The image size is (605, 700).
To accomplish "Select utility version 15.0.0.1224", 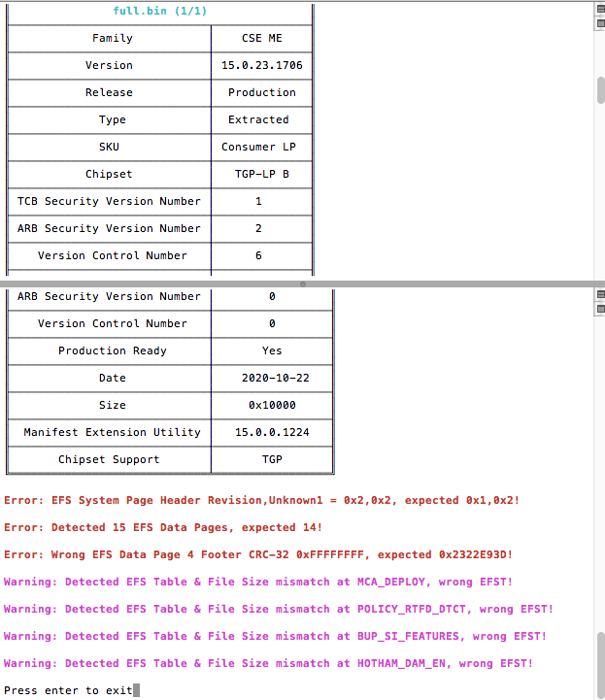I will point(272,433).
